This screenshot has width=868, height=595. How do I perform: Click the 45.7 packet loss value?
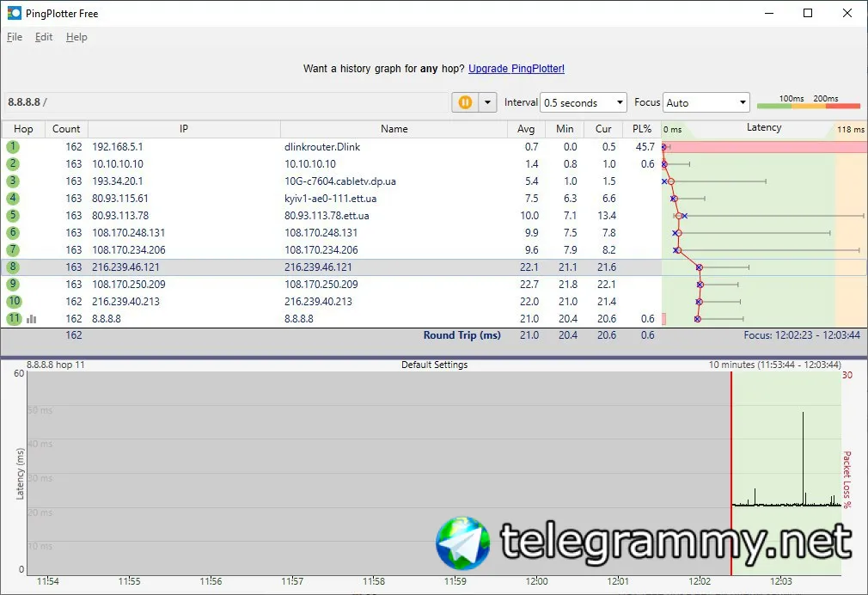(x=645, y=147)
